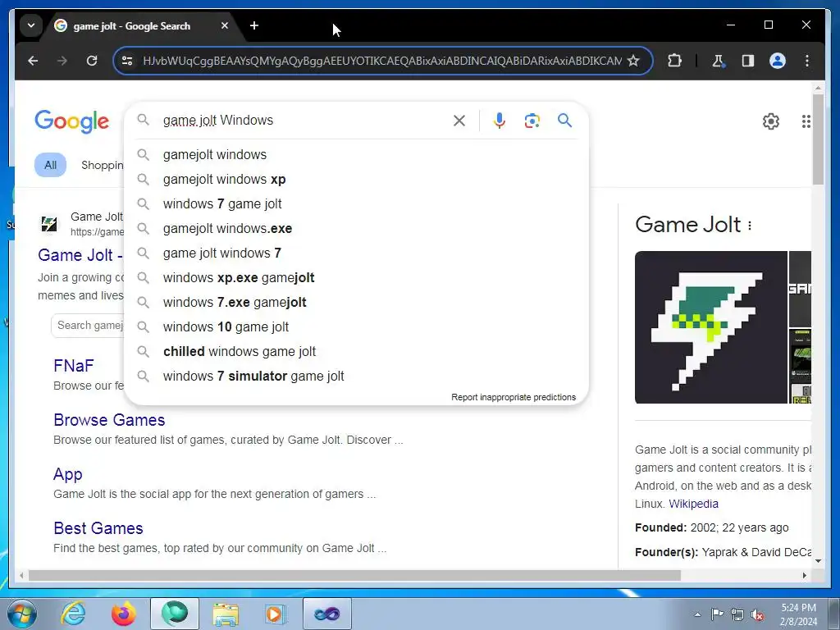
Task: Open Chrome Labs flask icon
Action: coord(719,61)
